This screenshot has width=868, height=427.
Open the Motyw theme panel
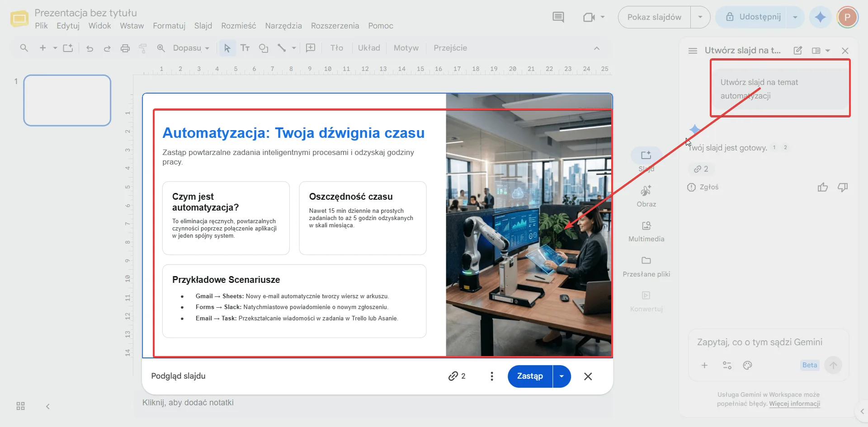click(406, 48)
